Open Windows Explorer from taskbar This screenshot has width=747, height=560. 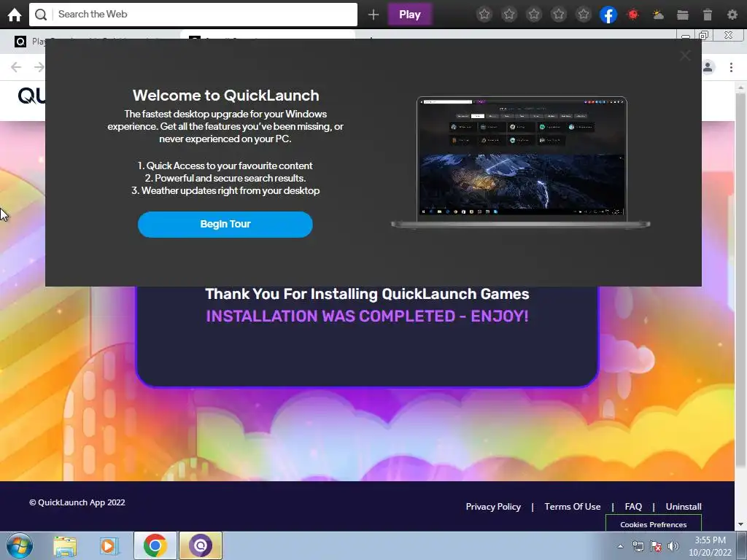coord(65,545)
